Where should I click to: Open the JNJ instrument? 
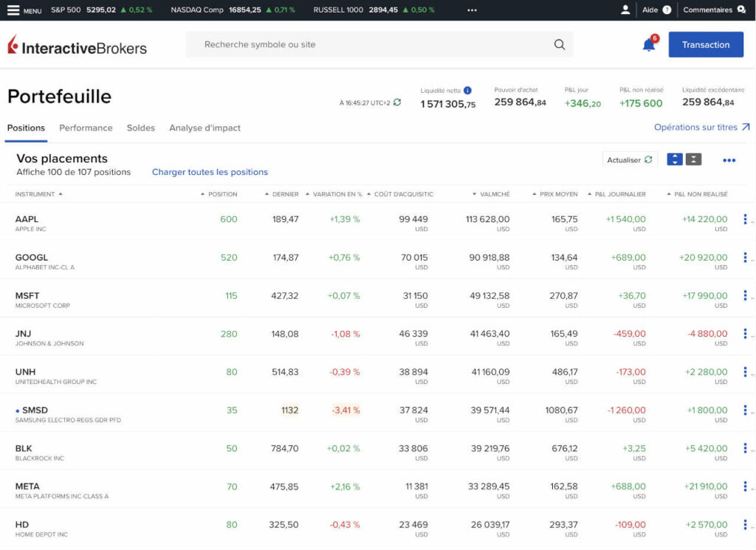click(23, 334)
